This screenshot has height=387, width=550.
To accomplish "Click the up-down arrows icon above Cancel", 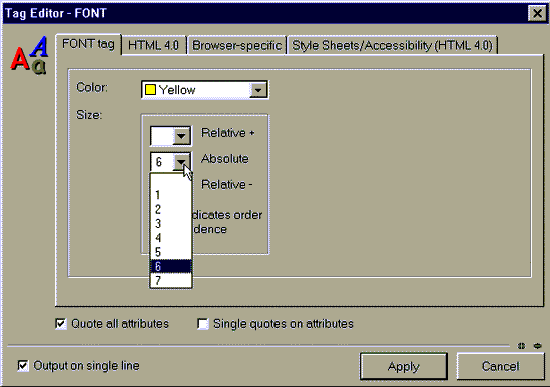I will [x=522, y=346].
